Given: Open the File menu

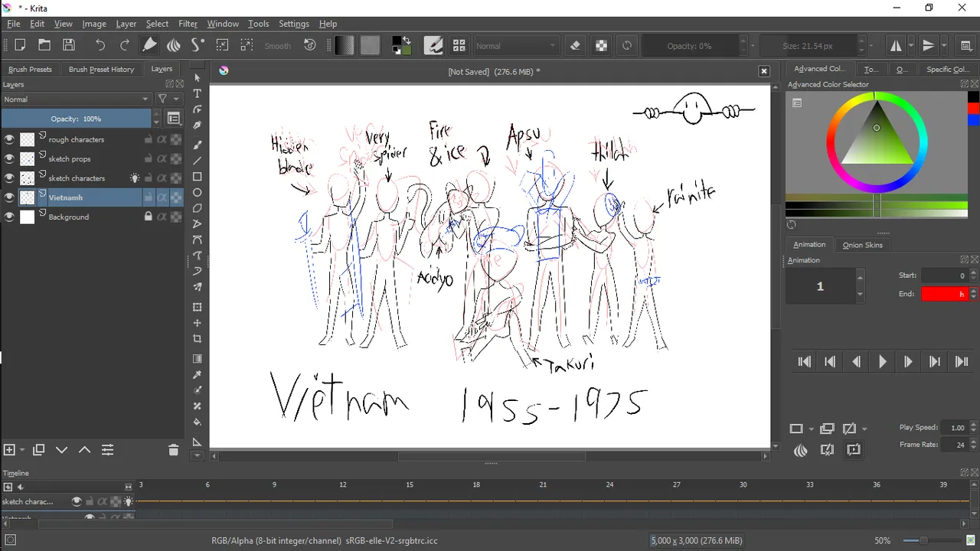Looking at the screenshot, I should tap(14, 24).
